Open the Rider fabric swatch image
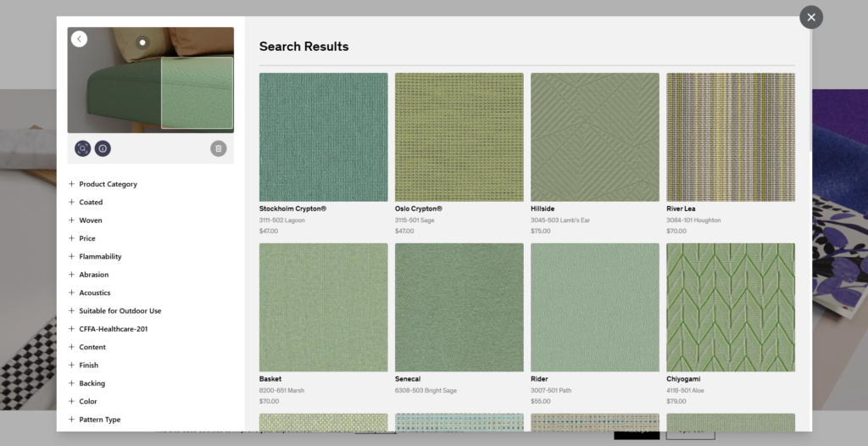 595,308
